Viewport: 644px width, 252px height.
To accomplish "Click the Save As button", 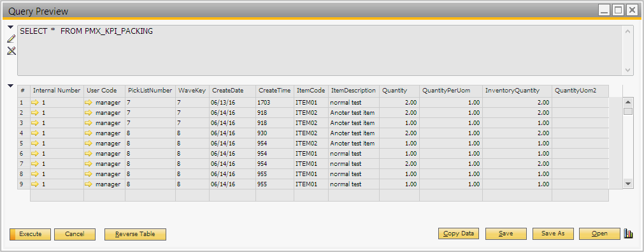I will tap(553, 233).
